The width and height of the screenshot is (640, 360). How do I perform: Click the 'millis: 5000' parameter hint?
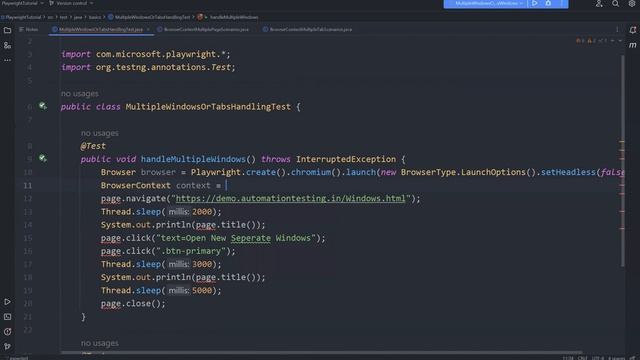tap(190, 290)
